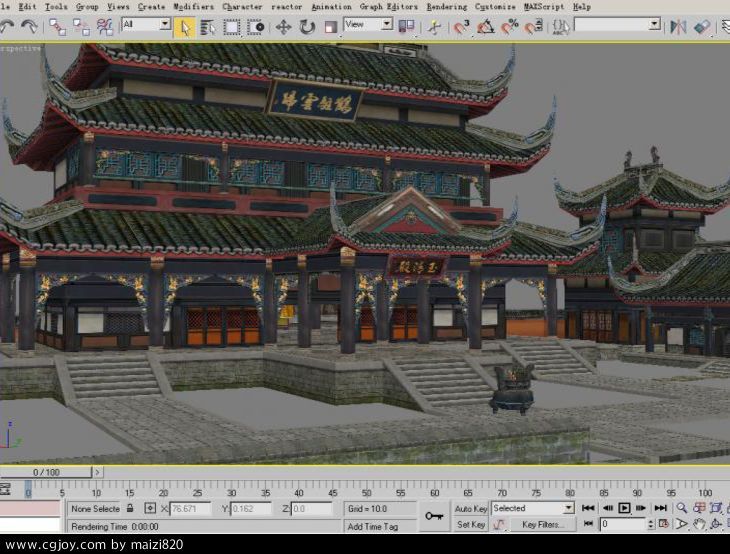
Task: Select the Select Object arrow tool
Action: [x=184, y=27]
